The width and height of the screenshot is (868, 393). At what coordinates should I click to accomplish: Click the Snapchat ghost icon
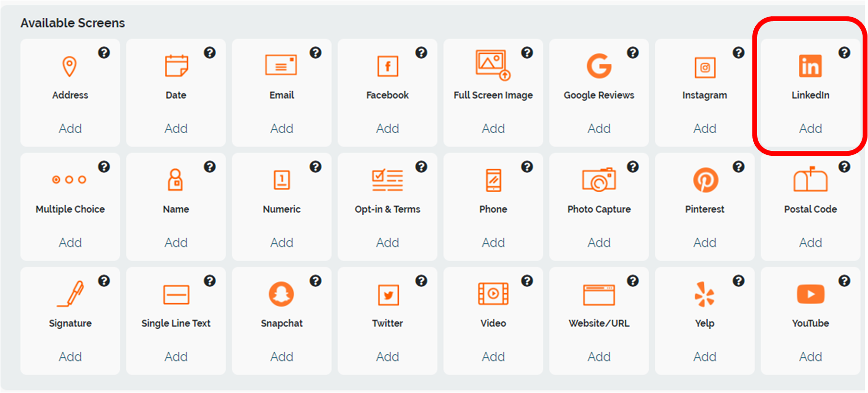(x=281, y=294)
